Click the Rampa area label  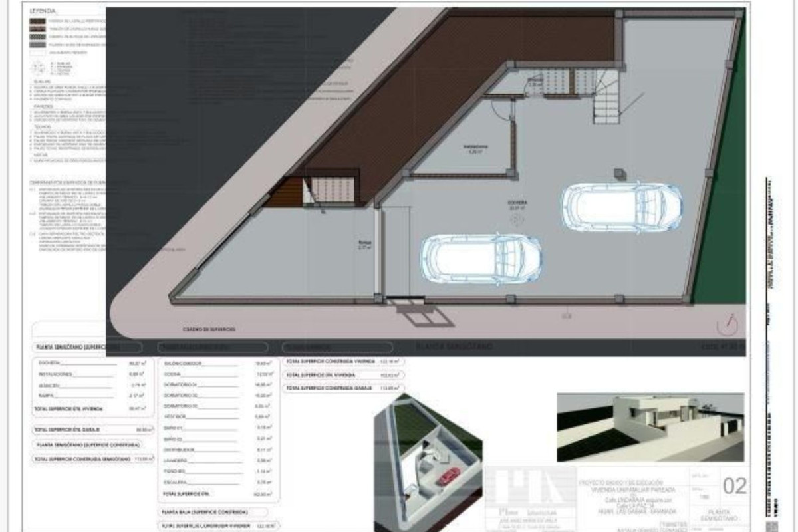click(364, 245)
